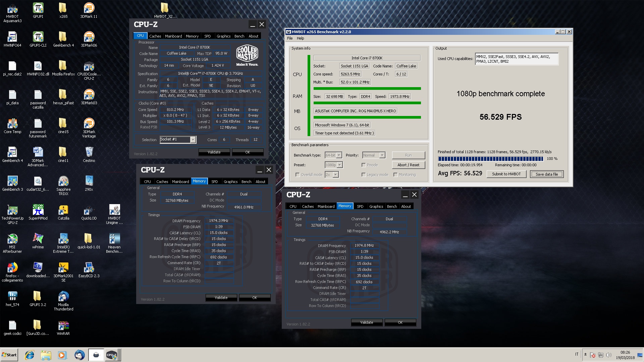This screenshot has height=362, width=644.
Task: Open Mozilla Thunderbird desktop icon
Action: [x=63, y=301]
